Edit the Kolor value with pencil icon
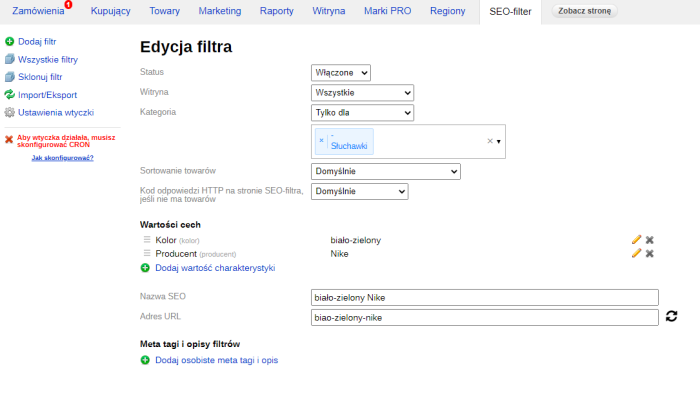This screenshot has width=700, height=407. coord(636,240)
